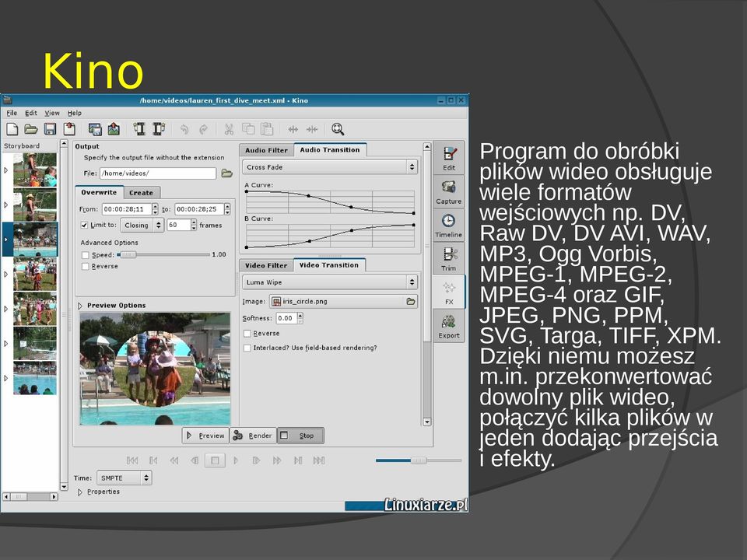Click the first split-arrows toolbar icon
This screenshot has height=560, width=747.
tap(293, 129)
